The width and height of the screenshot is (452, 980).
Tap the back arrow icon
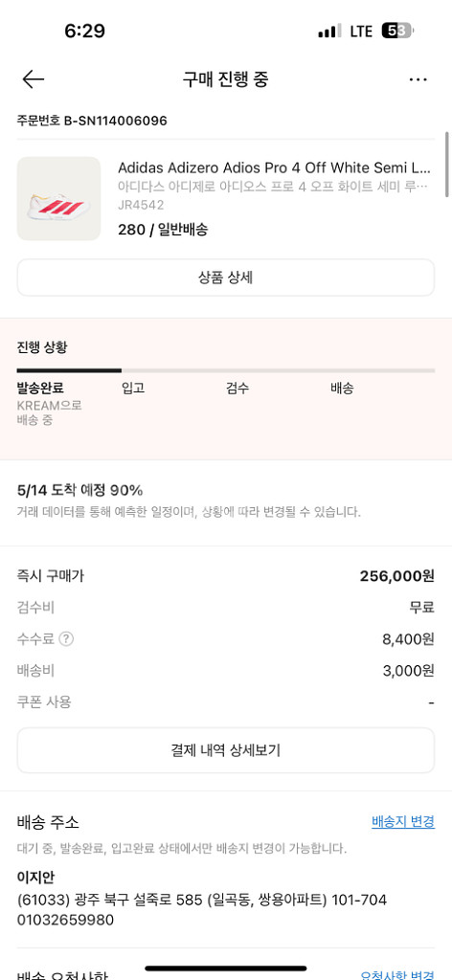point(34,79)
